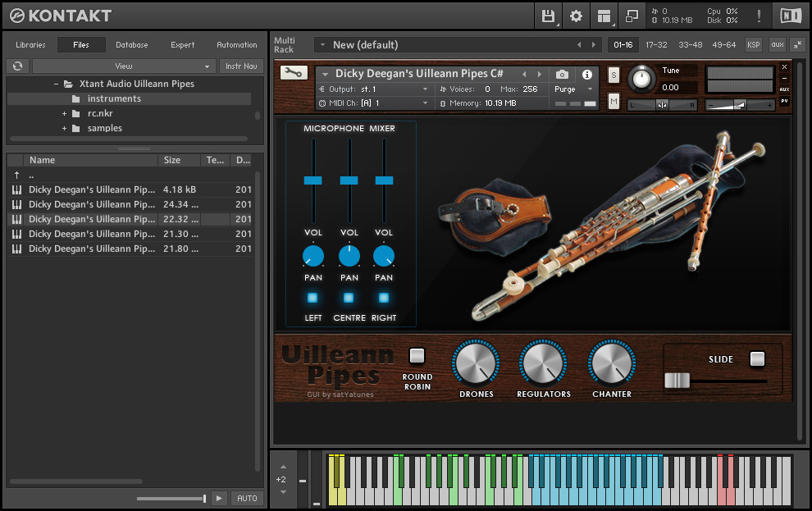Toggle the LEFT microphone light

(x=312, y=298)
